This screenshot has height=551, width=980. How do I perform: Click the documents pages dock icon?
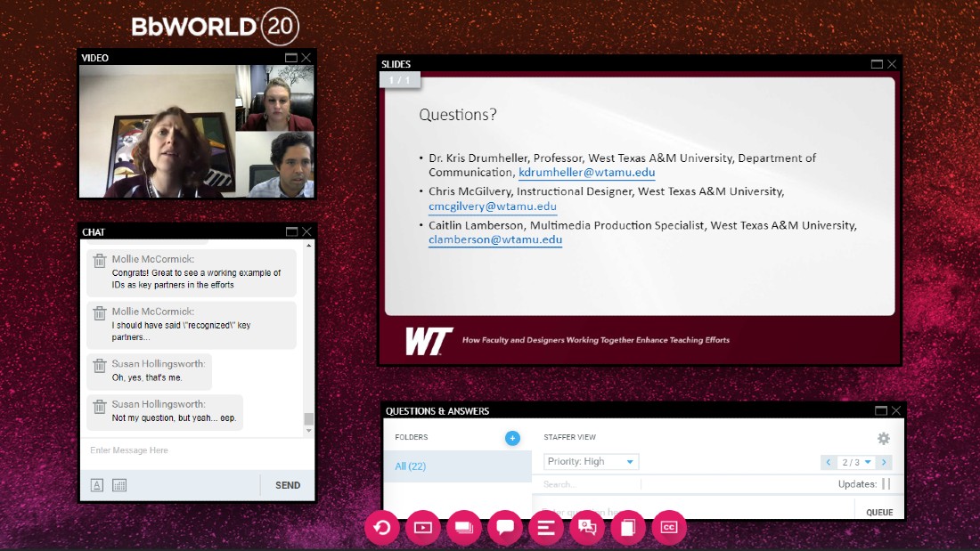(628, 527)
